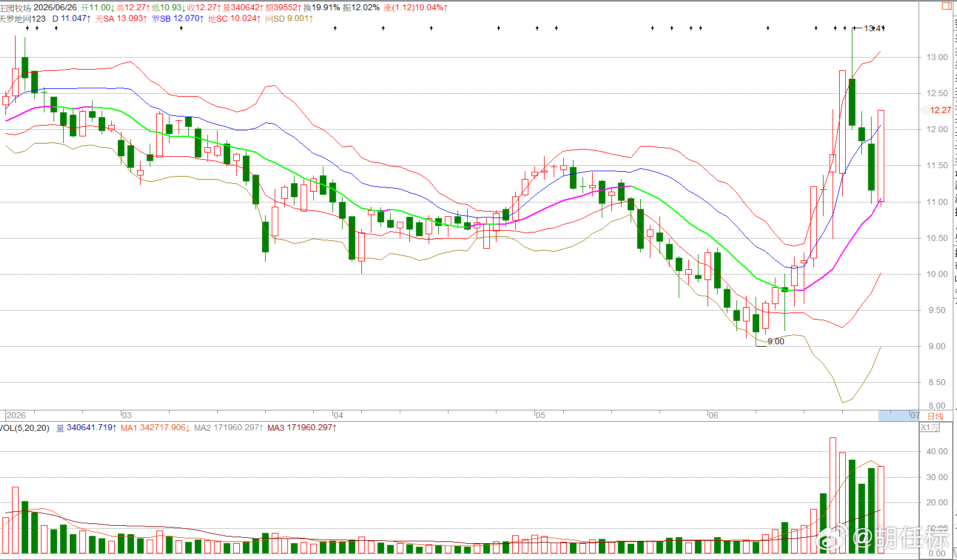
Task: Click the 9.00 low price marker
Action: tap(776, 341)
